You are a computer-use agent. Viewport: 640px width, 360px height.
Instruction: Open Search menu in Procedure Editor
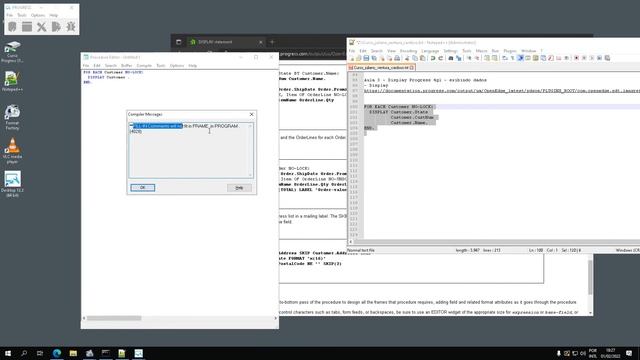111,66
